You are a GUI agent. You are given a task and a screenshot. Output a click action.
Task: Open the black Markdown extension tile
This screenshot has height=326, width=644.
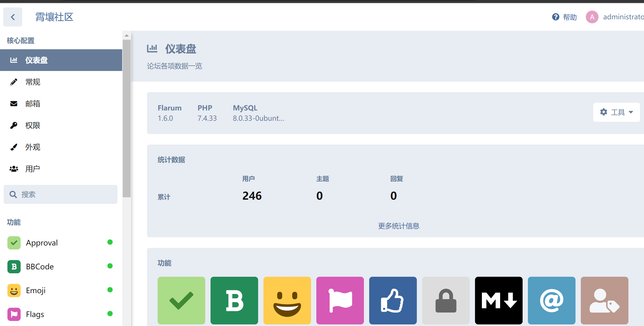click(499, 300)
